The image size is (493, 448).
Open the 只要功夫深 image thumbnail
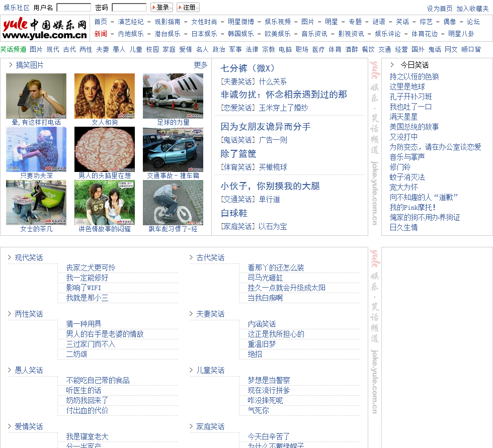coord(36,149)
